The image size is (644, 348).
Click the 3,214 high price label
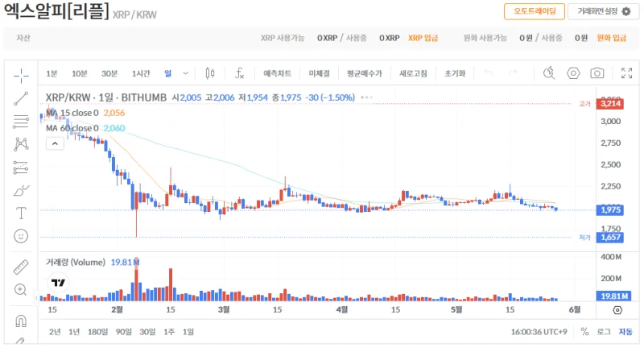click(x=610, y=104)
